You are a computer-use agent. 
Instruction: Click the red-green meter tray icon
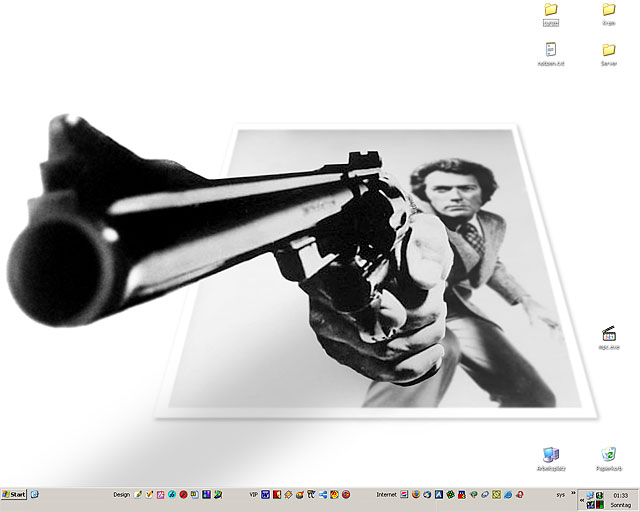pos(600,505)
